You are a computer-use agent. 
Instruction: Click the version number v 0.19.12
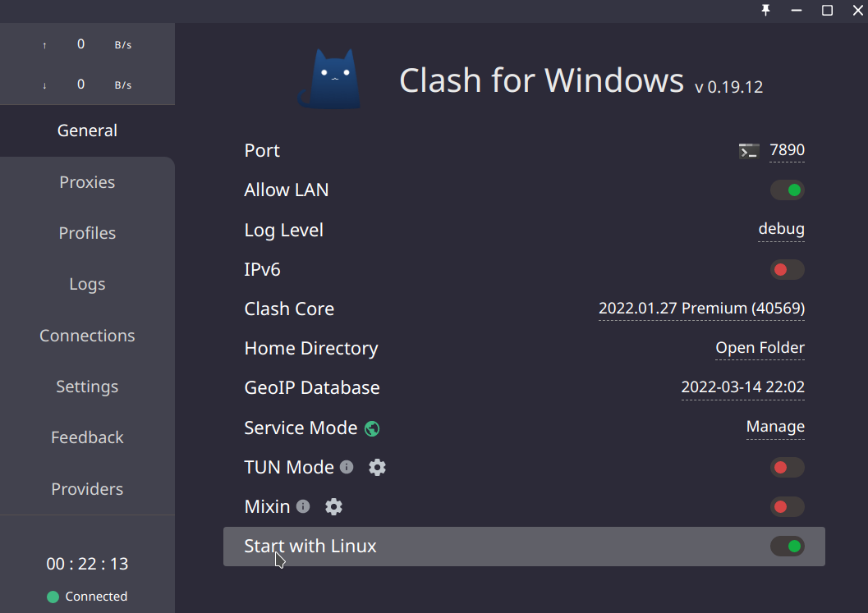tap(728, 87)
